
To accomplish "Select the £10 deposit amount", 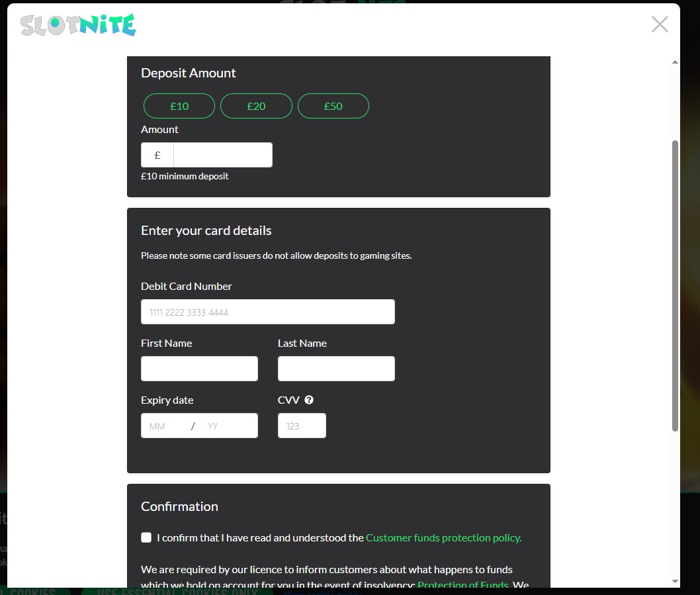I will pyautogui.click(x=179, y=106).
